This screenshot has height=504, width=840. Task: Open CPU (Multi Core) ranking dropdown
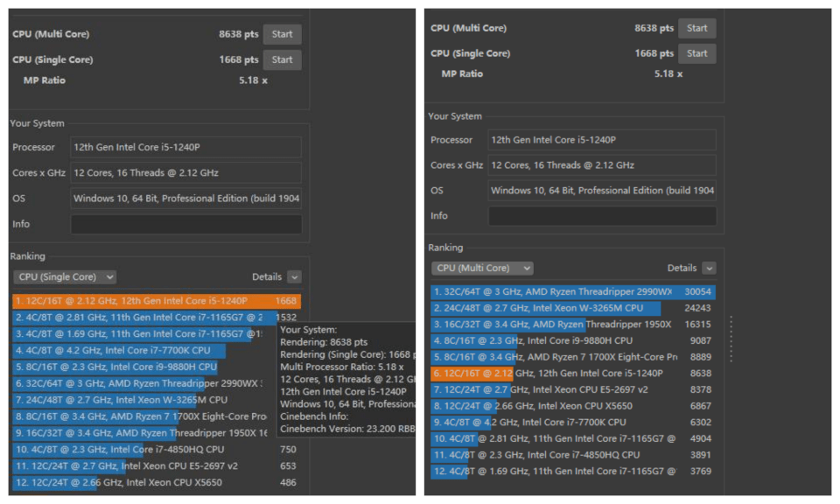tap(482, 268)
